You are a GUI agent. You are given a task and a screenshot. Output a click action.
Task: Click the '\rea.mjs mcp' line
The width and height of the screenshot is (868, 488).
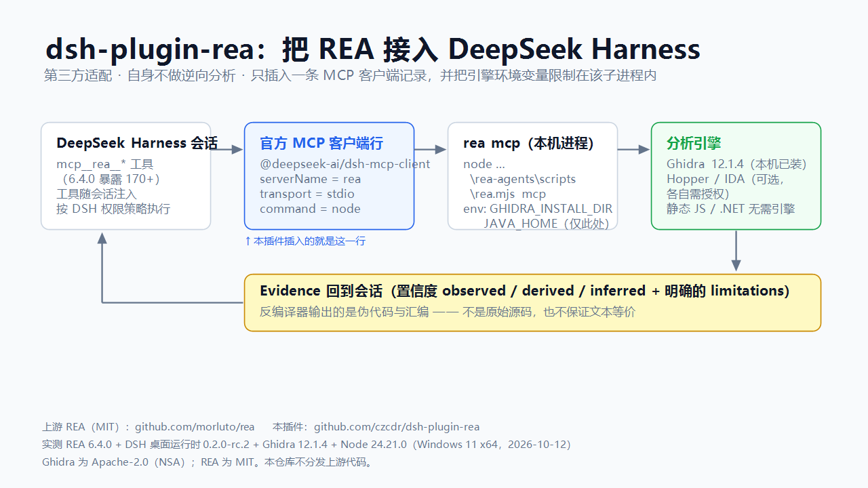point(507,194)
